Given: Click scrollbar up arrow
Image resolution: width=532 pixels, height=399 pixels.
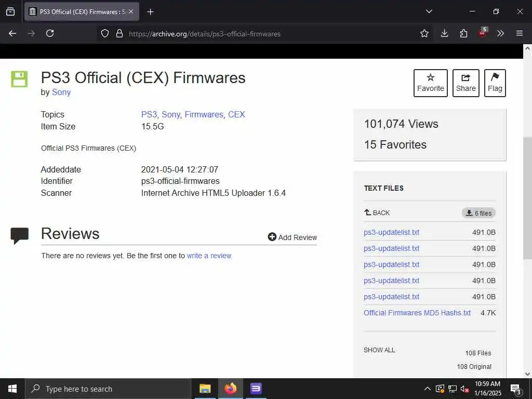Looking at the screenshot, I should (527, 48).
